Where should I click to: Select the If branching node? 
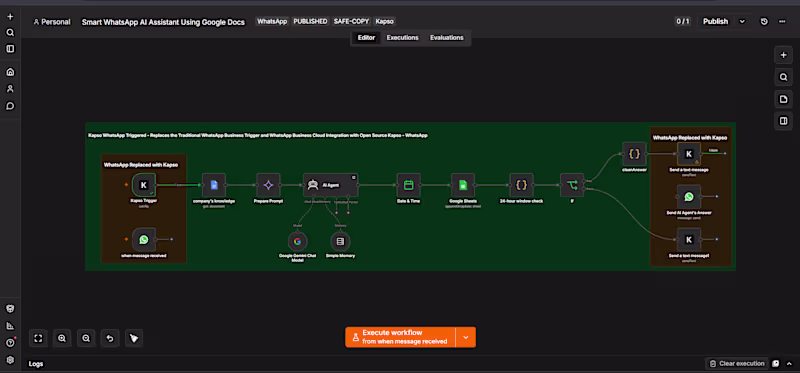(x=572, y=185)
